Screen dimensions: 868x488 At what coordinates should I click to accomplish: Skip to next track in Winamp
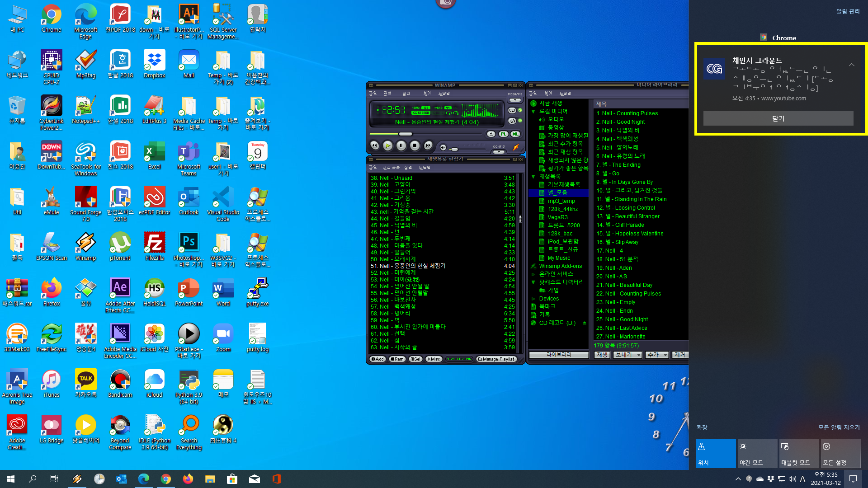click(428, 145)
